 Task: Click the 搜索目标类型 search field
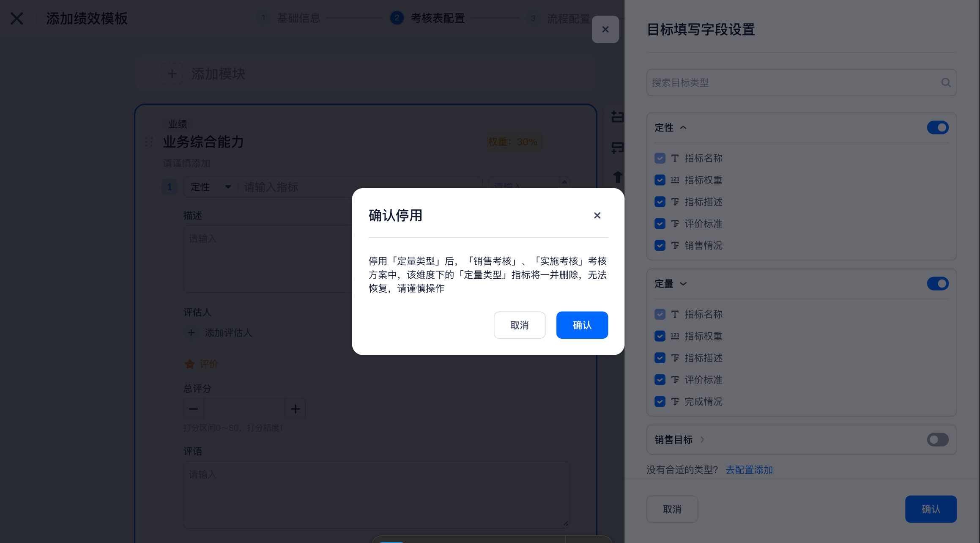(x=791, y=82)
